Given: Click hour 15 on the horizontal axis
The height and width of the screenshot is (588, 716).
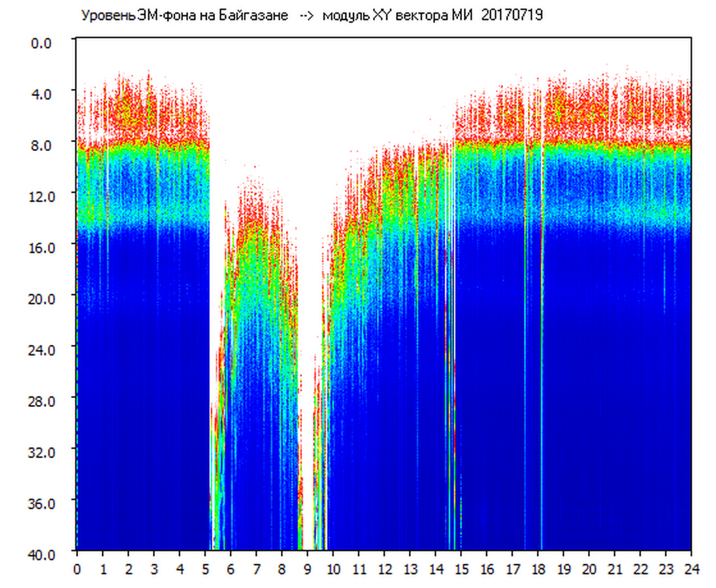Looking at the screenshot, I should click(x=461, y=569).
